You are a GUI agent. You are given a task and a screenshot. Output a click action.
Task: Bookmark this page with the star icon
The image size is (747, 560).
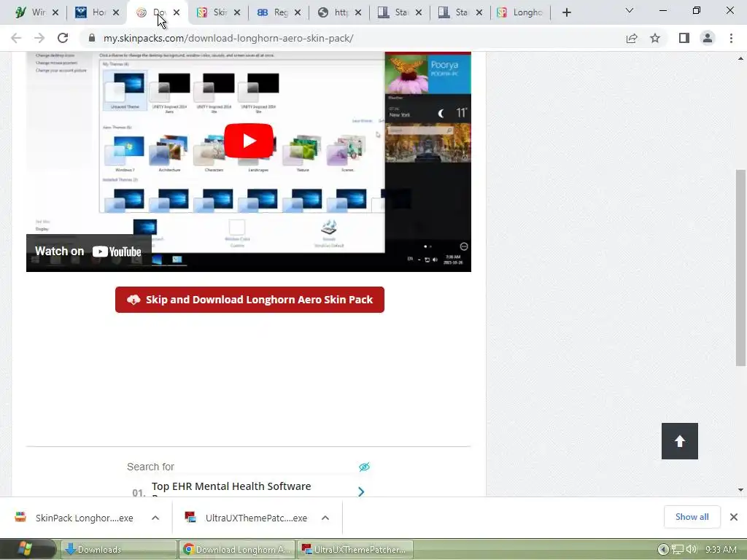pos(655,38)
